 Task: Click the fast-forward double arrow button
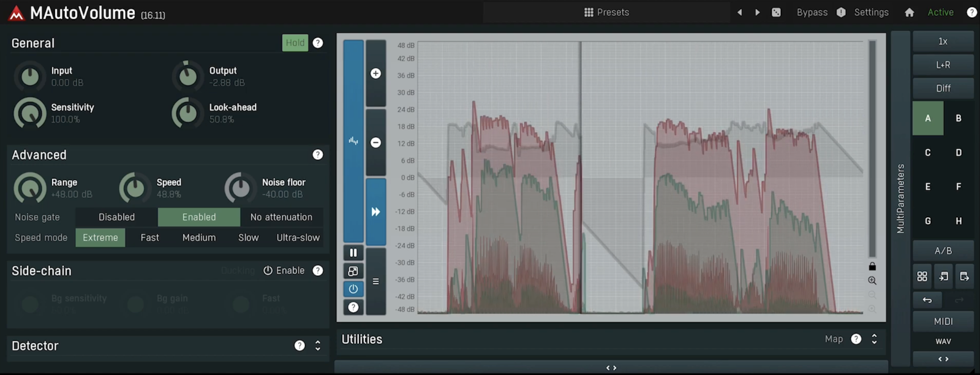click(376, 211)
